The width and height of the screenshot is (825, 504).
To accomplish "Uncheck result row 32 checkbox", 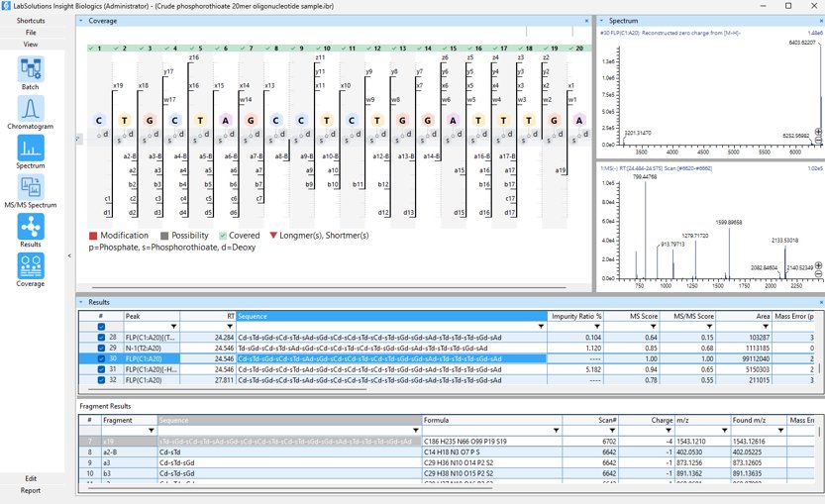I will 102,380.
